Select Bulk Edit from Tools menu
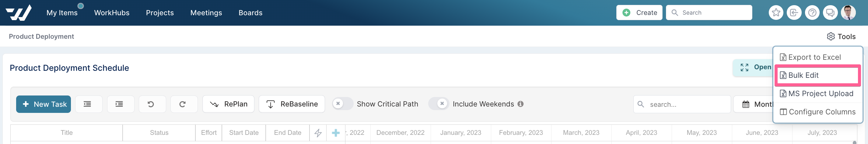 tap(817, 75)
